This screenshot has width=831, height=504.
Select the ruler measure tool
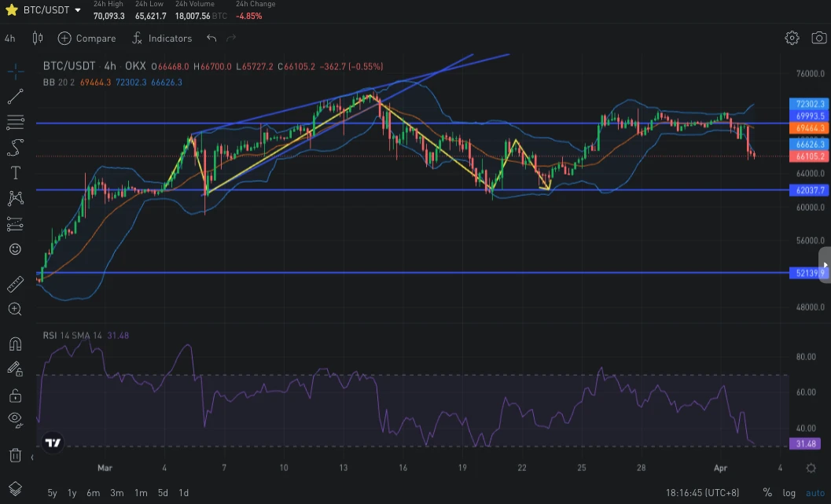pos(15,285)
